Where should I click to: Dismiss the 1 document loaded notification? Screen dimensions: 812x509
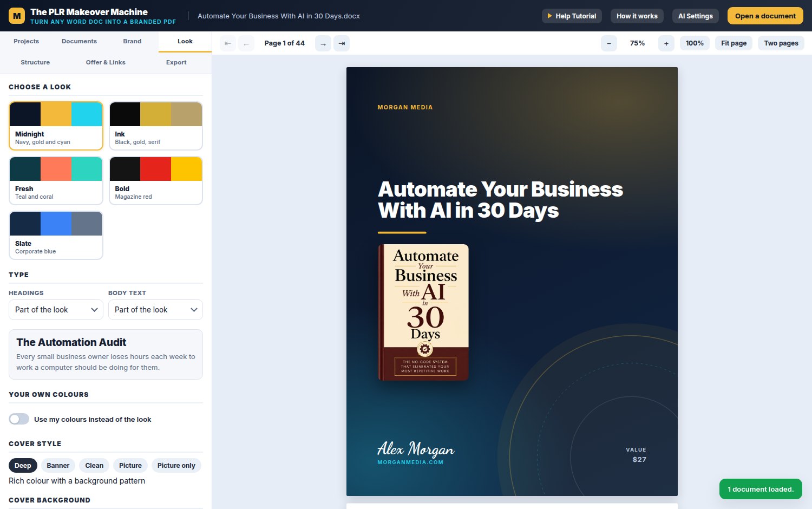pos(761,490)
